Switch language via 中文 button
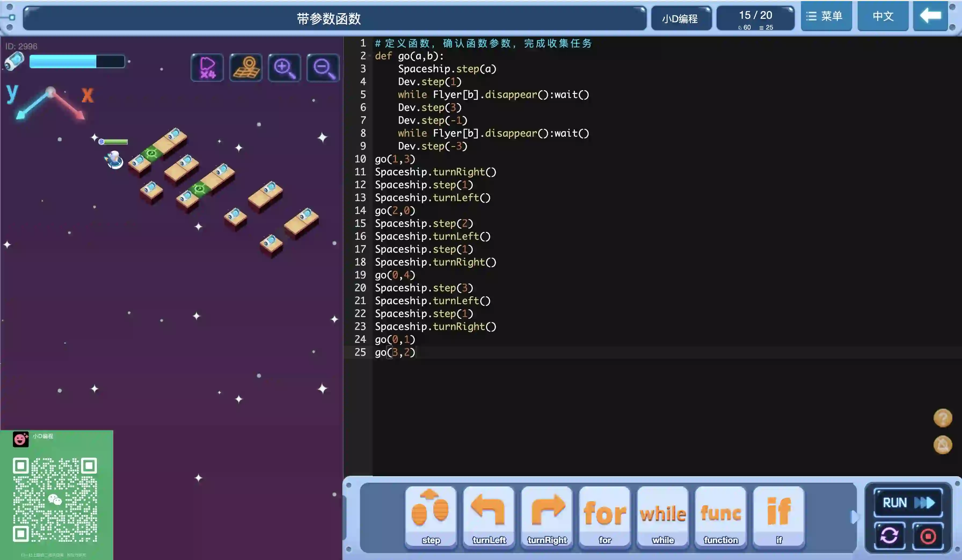Screen dimensions: 962x560 883,16
